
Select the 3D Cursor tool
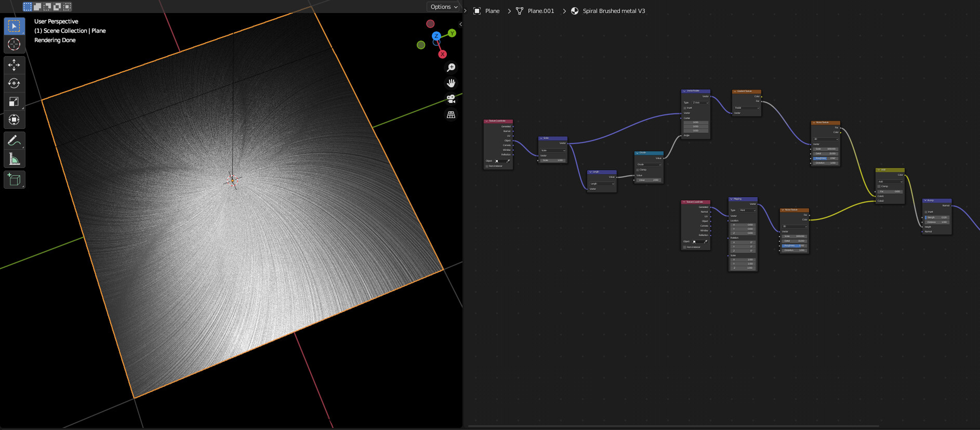coord(14,44)
